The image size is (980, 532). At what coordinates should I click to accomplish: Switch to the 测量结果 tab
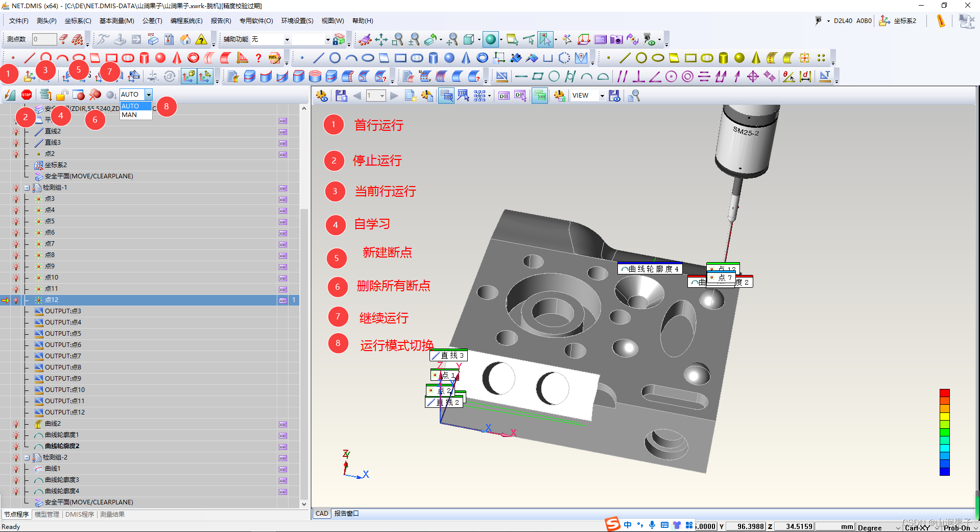112,515
